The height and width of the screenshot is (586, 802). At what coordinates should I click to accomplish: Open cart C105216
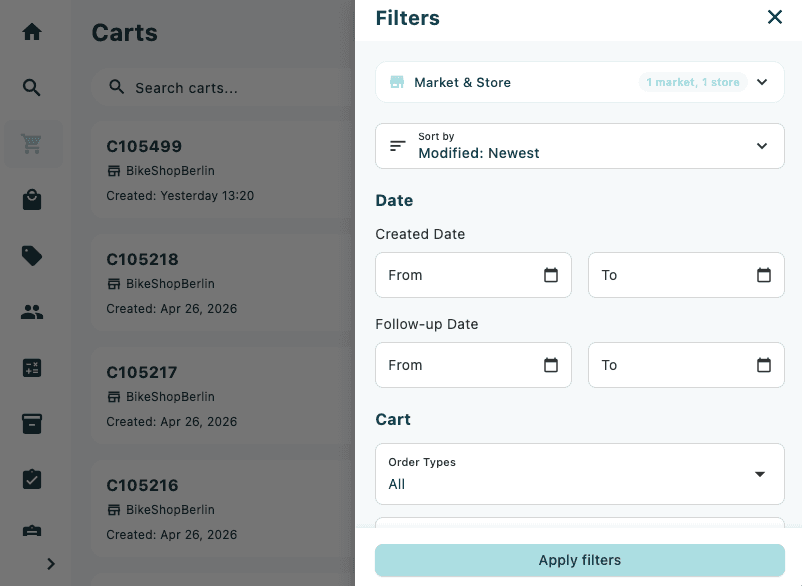(x=224, y=509)
